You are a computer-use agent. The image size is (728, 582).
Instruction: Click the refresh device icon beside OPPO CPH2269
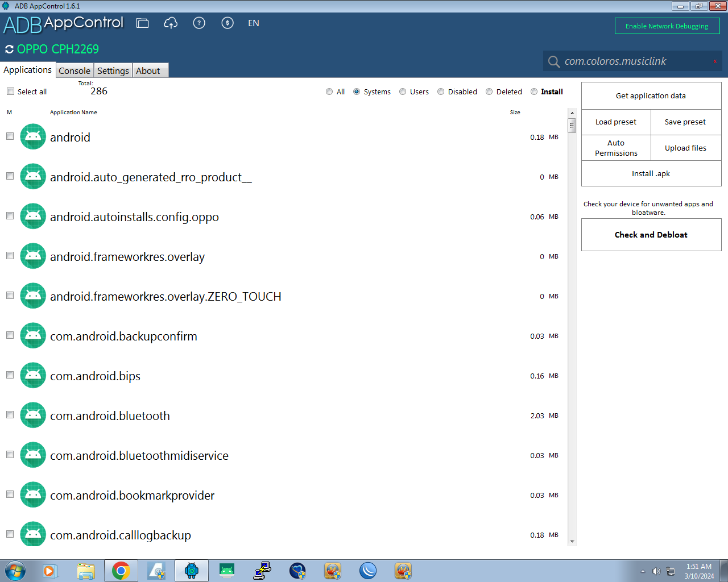tap(9, 49)
